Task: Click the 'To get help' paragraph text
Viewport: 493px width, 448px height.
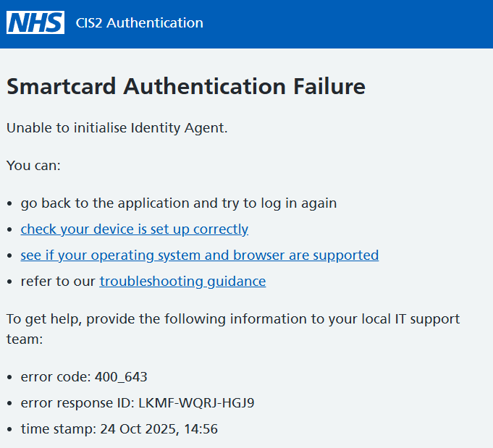Action: coord(232,319)
